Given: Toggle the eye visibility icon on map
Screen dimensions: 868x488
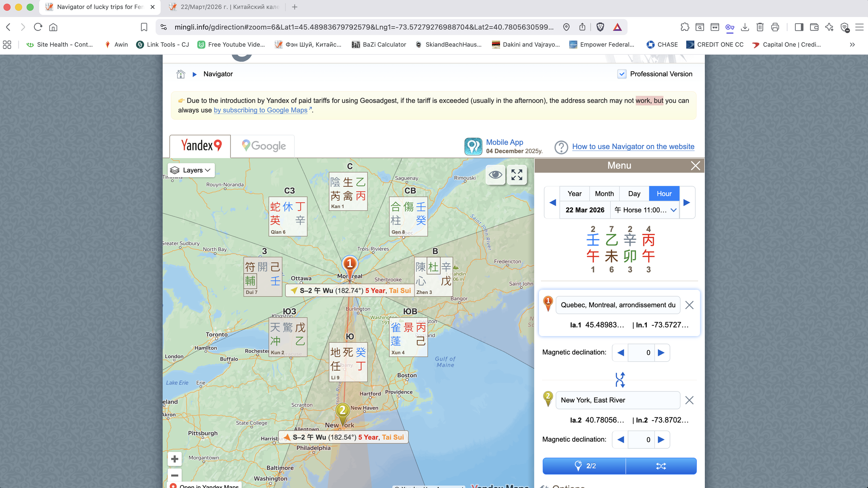Looking at the screenshot, I should 495,175.
